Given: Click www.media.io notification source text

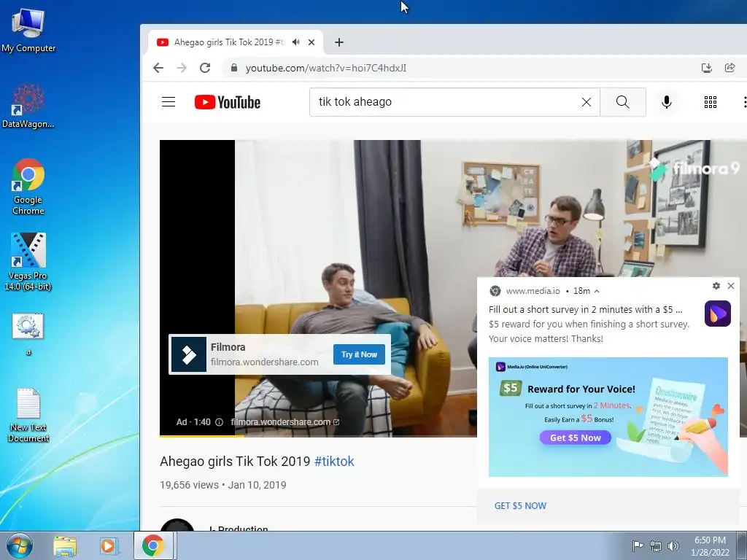Looking at the screenshot, I should click(x=533, y=291).
